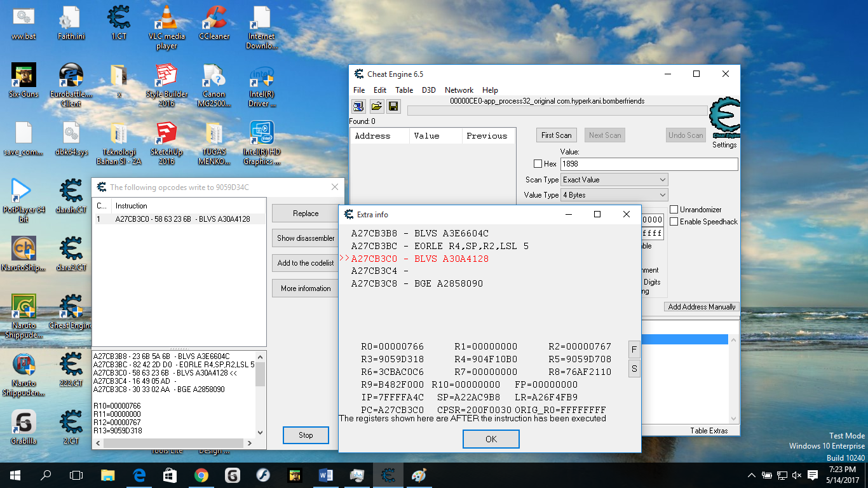Tick the Enable Speedhack checkbox
The width and height of the screenshot is (868, 488).
click(x=674, y=222)
